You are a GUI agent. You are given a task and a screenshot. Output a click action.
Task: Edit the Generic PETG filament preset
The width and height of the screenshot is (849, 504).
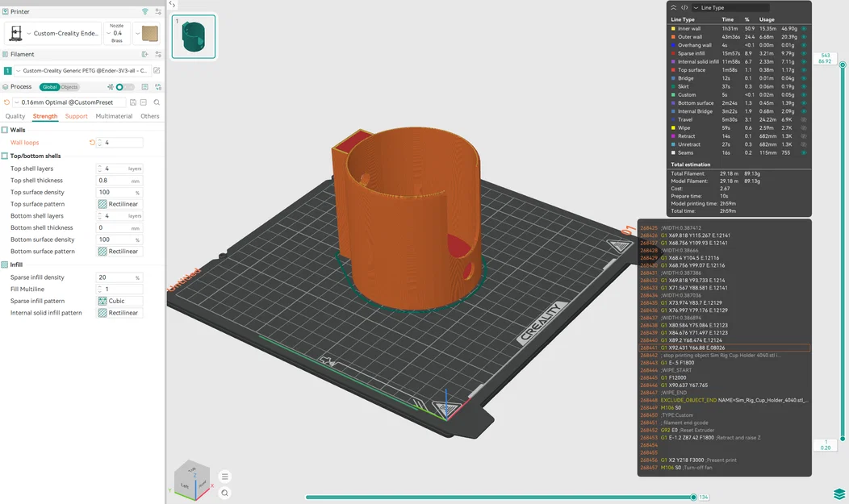click(x=157, y=70)
